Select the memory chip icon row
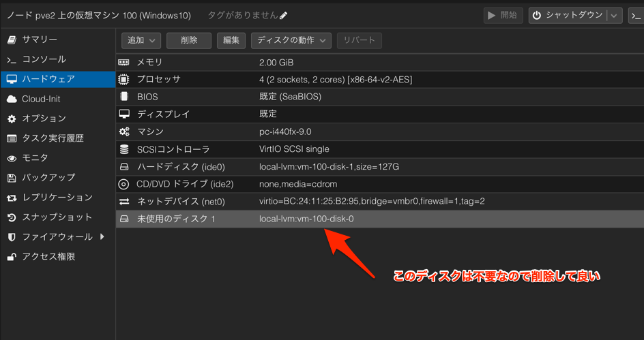The height and width of the screenshot is (340, 644). coord(123,63)
